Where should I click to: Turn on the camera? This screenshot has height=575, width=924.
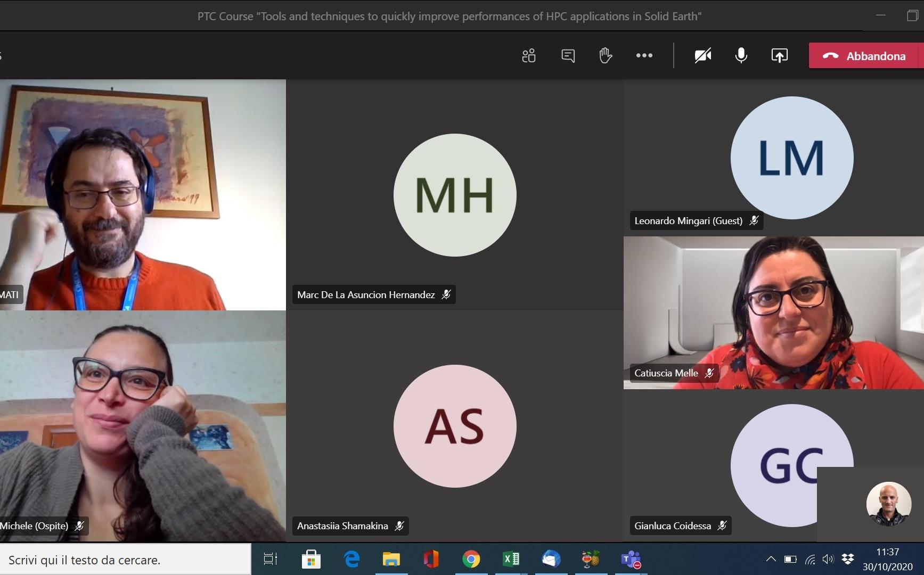pyautogui.click(x=702, y=55)
